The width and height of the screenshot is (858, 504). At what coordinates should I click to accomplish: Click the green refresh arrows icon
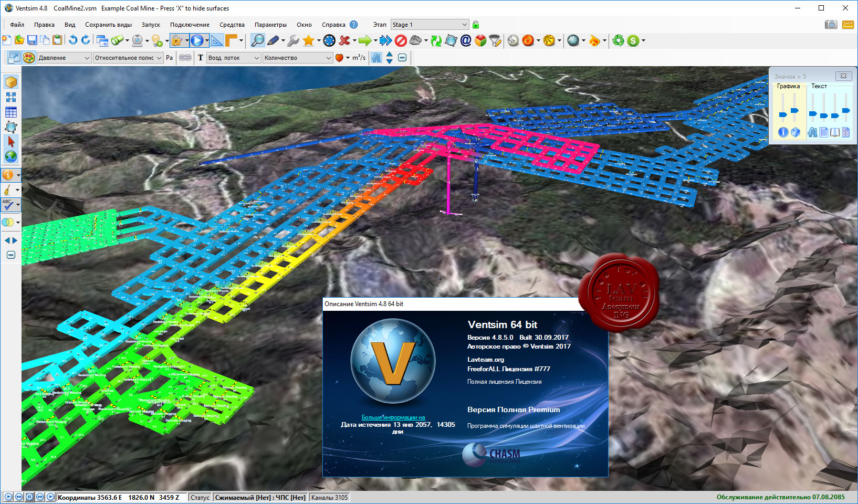pos(436,40)
